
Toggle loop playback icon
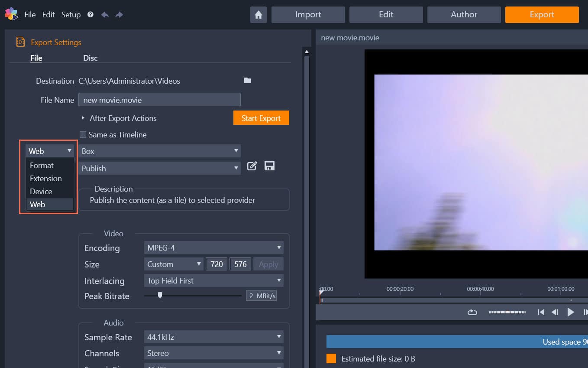click(x=472, y=312)
